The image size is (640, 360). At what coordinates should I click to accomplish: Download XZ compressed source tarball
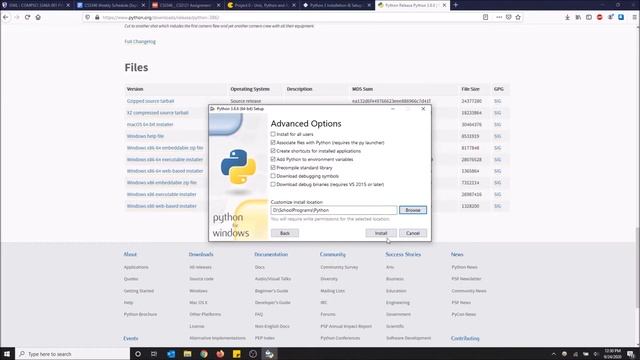coord(158,113)
